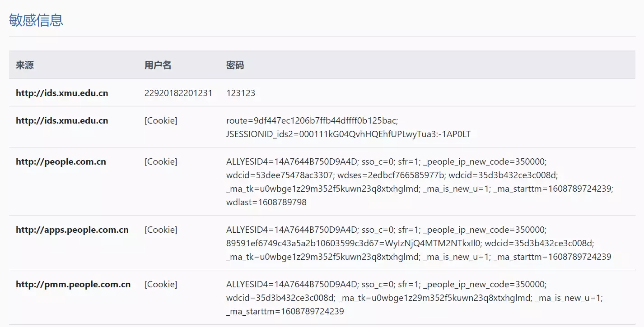Click the JSESSIONID_ids2 cookie value text
Image resolution: width=644 pixels, height=327 pixels.
348,134
